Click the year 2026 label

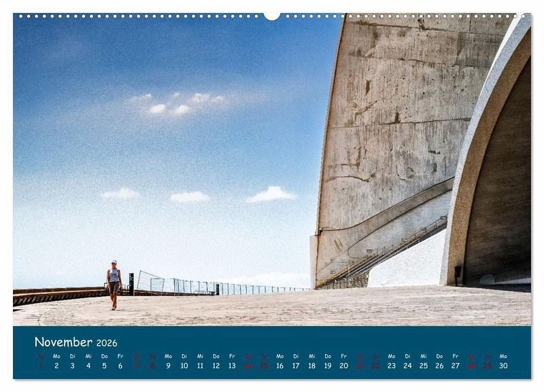pyautogui.click(x=107, y=343)
